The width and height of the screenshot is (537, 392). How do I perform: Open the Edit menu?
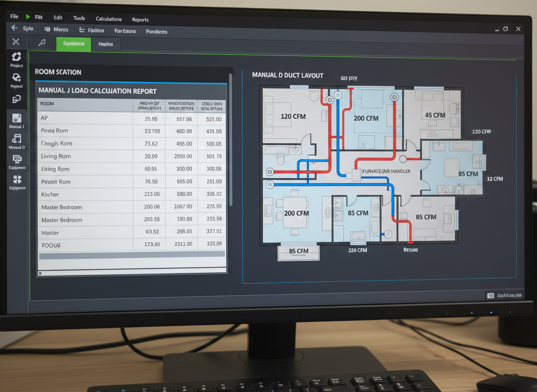pyautogui.click(x=58, y=18)
